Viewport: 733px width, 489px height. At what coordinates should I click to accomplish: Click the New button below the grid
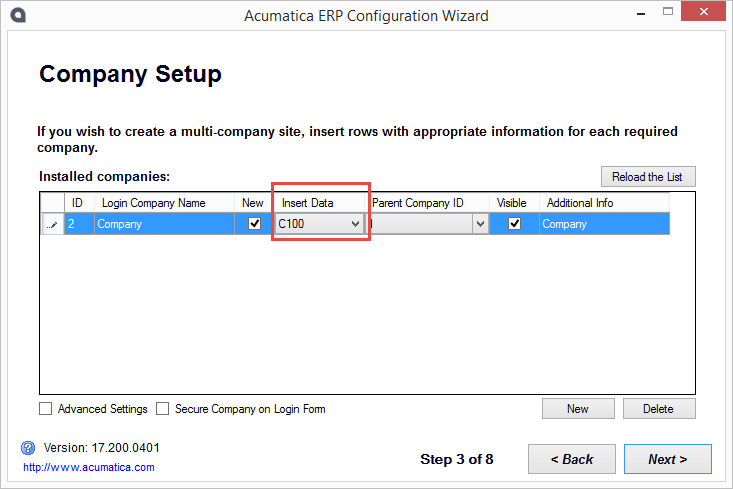pyautogui.click(x=578, y=409)
